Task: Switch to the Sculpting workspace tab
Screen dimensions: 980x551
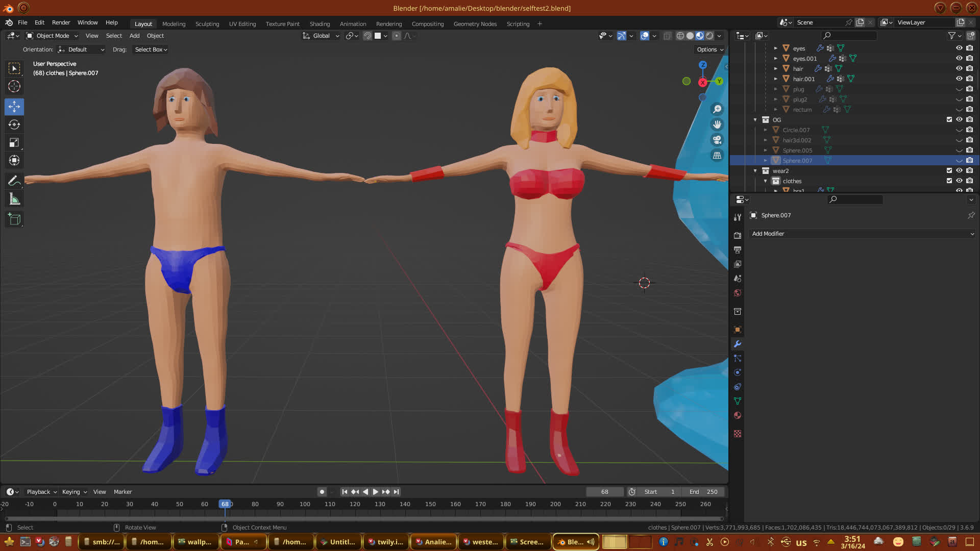Action: point(207,24)
